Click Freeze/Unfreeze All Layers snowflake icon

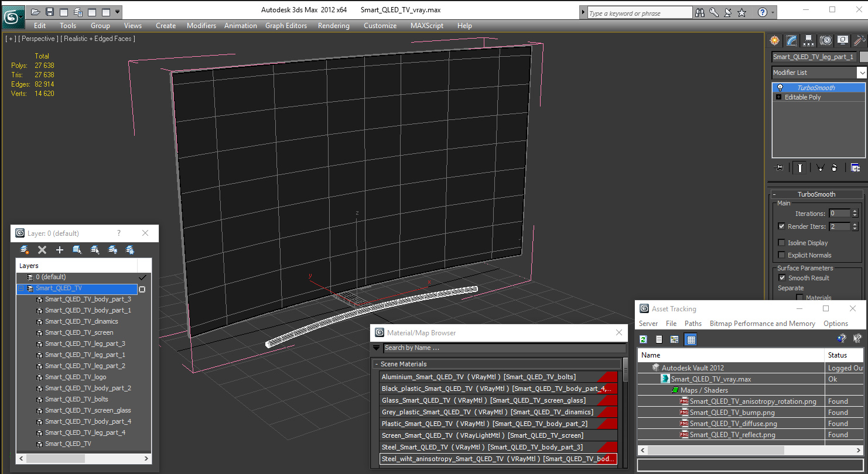click(130, 250)
